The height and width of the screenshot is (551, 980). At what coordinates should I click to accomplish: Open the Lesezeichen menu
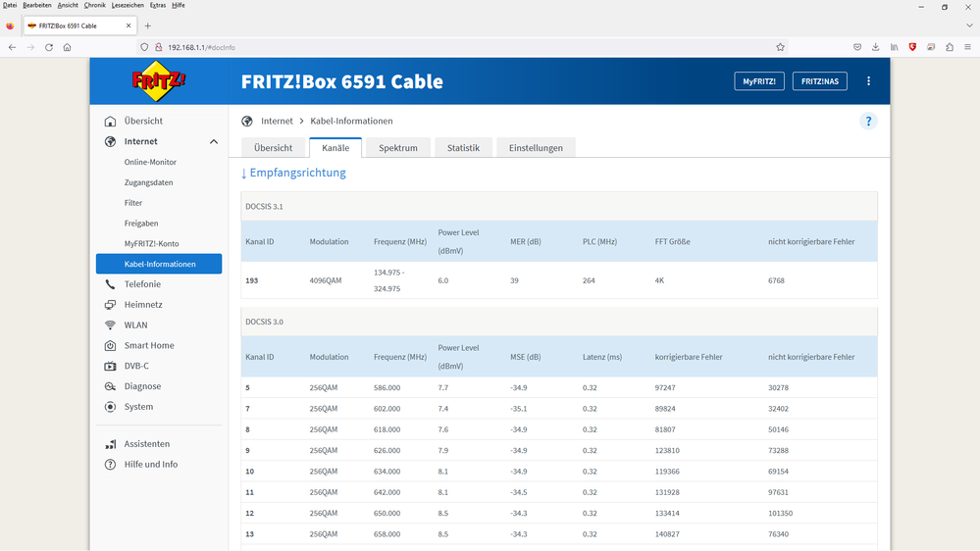tap(128, 5)
